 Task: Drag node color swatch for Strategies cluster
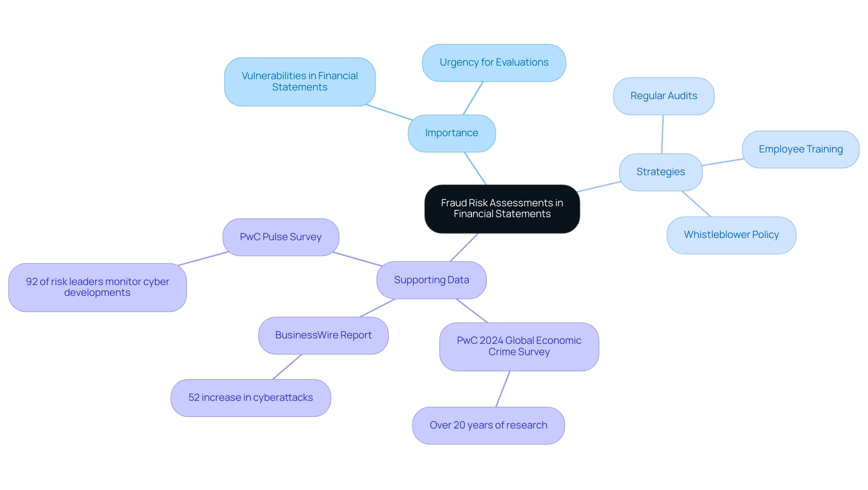click(661, 171)
